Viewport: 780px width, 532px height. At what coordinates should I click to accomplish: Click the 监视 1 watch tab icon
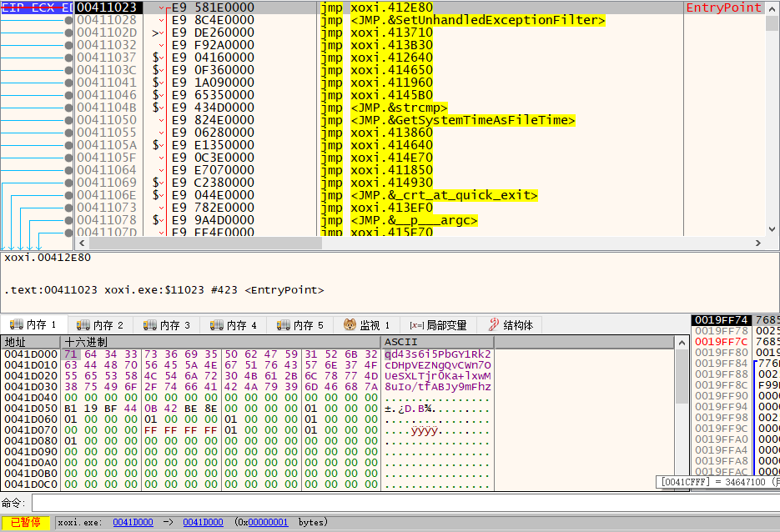click(x=350, y=325)
